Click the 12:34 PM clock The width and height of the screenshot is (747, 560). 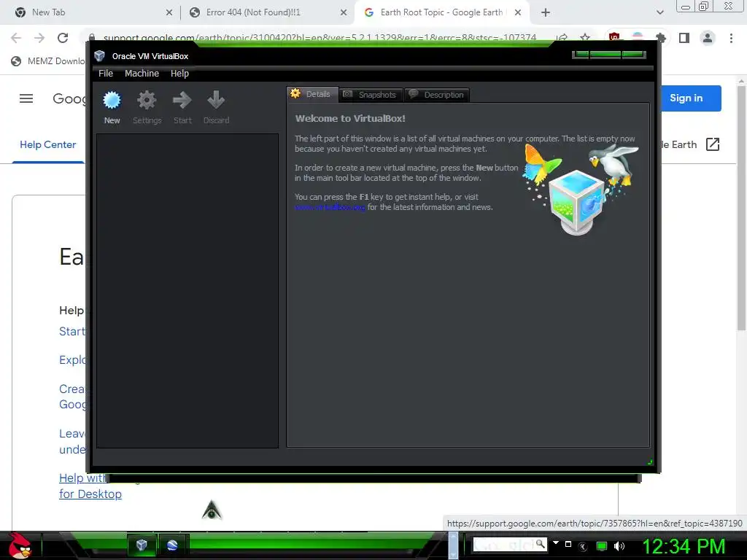pos(684,546)
